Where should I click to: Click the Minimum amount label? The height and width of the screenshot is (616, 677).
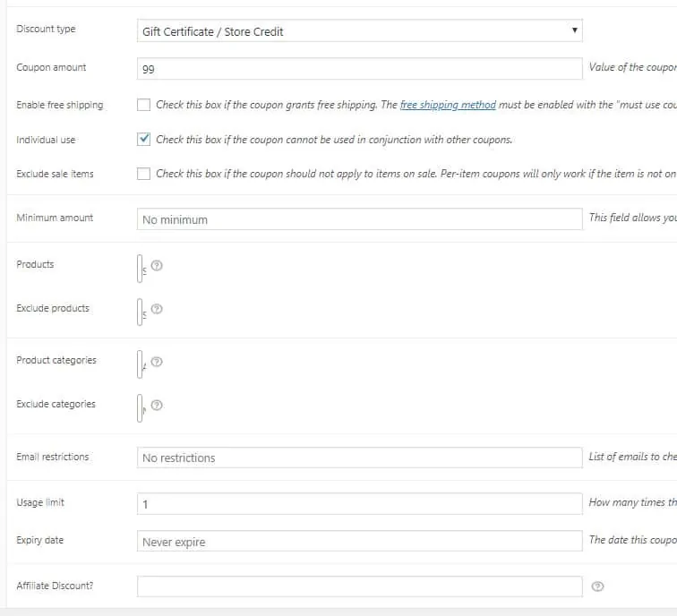point(55,218)
